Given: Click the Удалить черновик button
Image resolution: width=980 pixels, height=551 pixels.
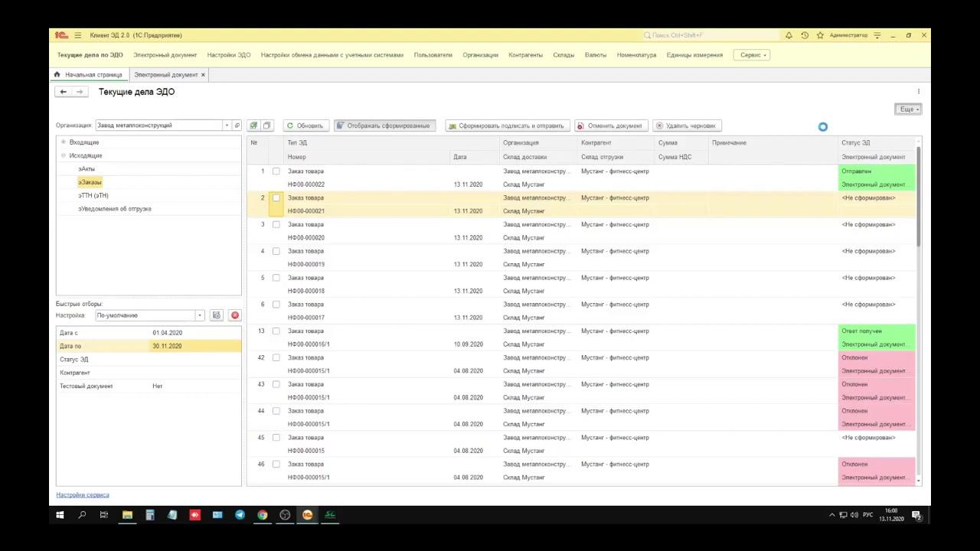Looking at the screenshot, I should tap(687, 126).
